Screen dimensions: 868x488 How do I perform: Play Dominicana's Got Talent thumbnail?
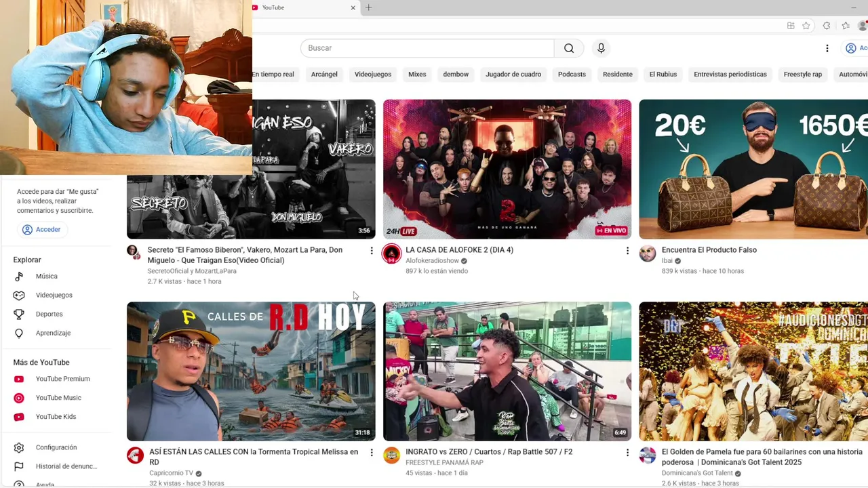click(753, 371)
